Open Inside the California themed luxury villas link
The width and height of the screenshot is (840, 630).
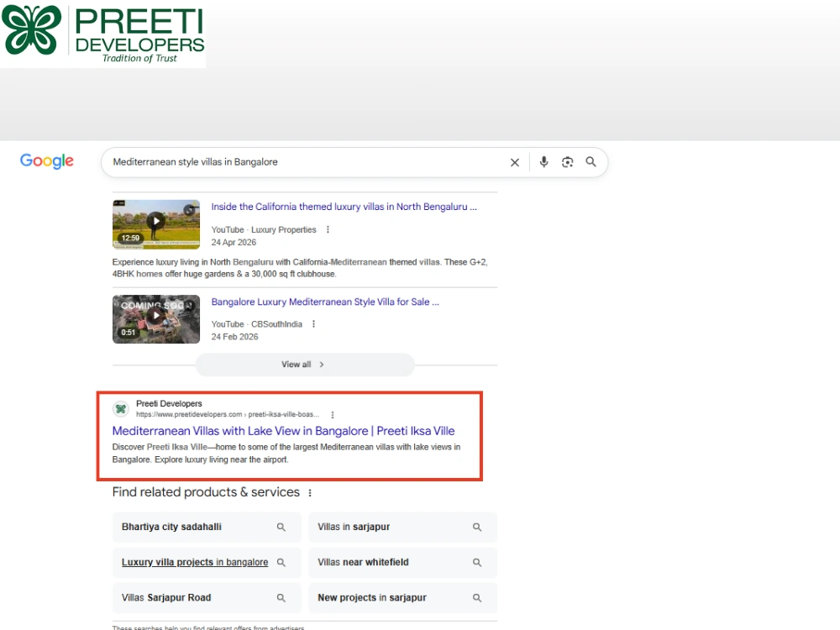tap(344, 207)
